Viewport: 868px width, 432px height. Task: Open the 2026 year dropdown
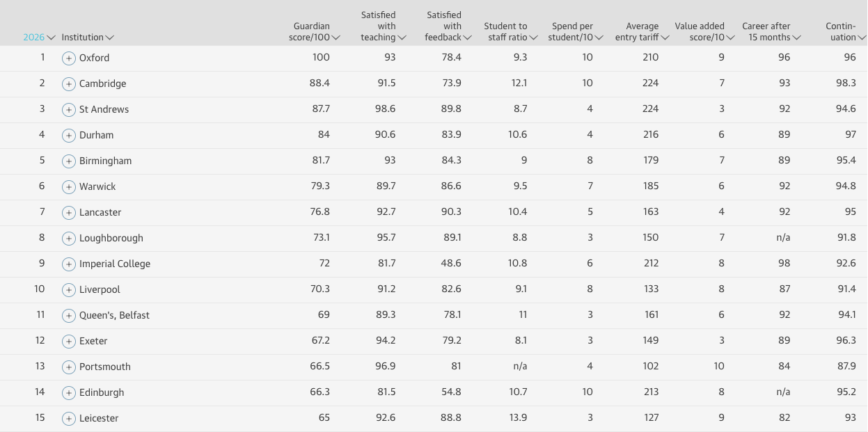pyautogui.click(x=39, y=38)
